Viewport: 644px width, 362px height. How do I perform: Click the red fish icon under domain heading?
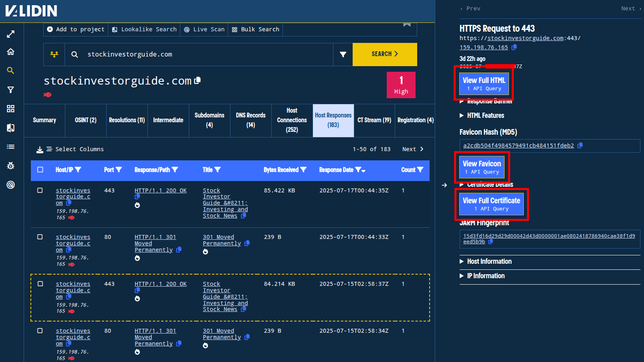(48, 95)
